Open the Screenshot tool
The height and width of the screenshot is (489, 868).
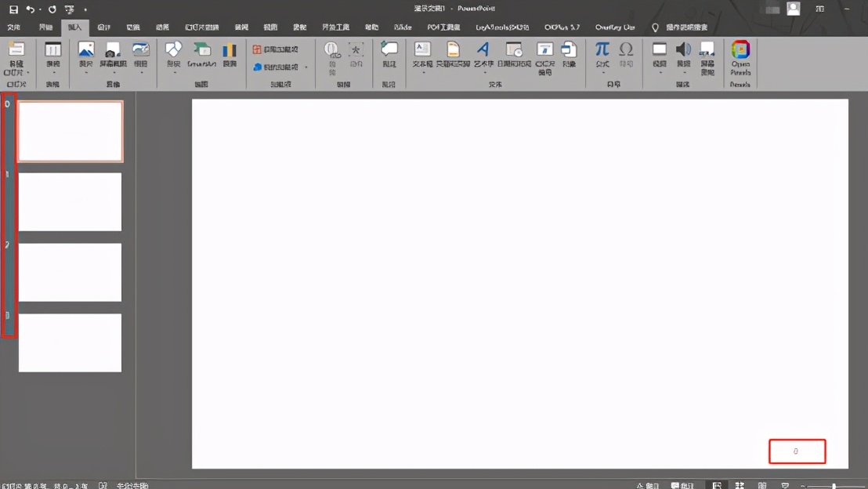pos(113,56)
